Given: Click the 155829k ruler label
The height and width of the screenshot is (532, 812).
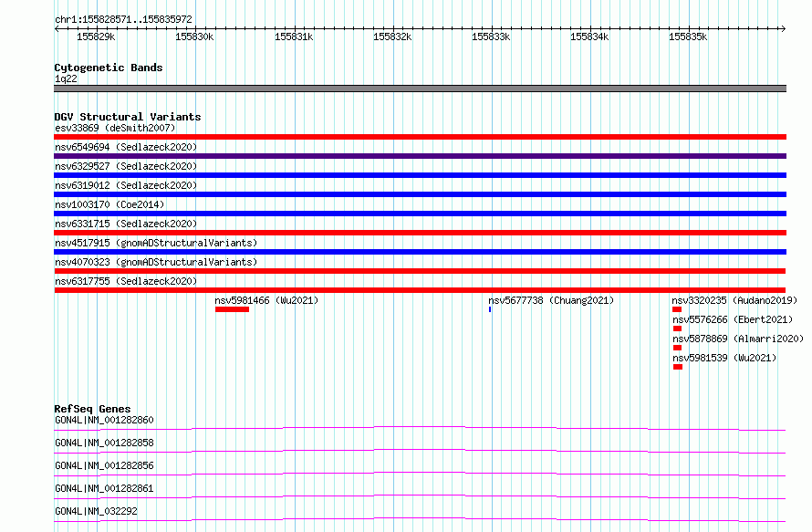Looking at the screenshot, I should [96, 37].
